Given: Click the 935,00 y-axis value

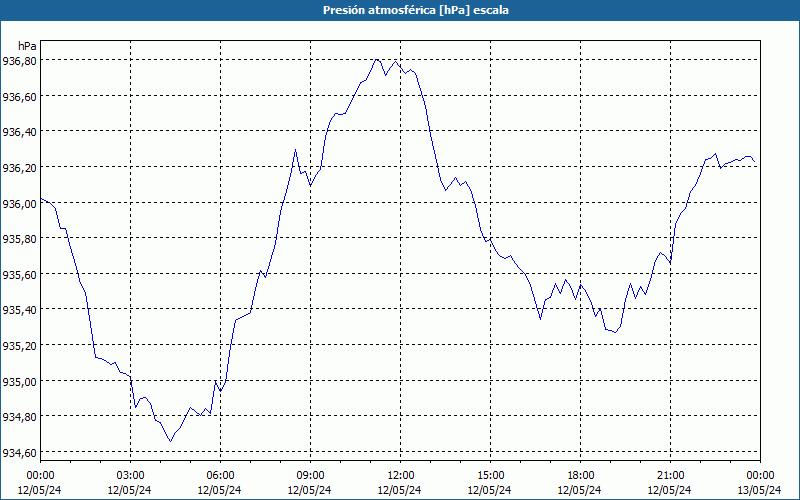Looking at the screenshot, I should point(19,381).
